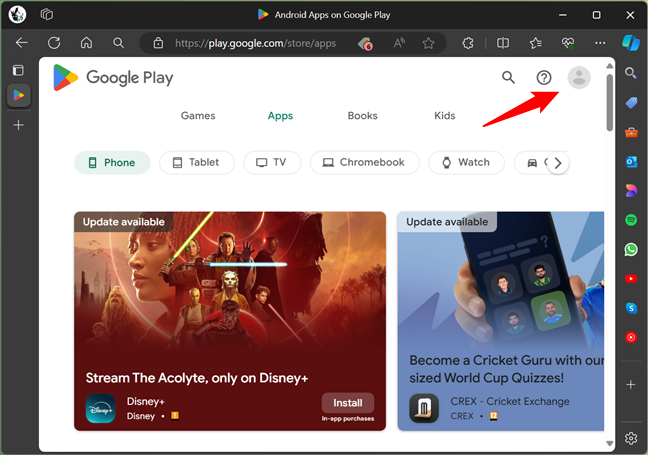This screenshot has height=455, width=648.
Task: Open CREX - Cricket Exchange link
Action: [510, 401]
